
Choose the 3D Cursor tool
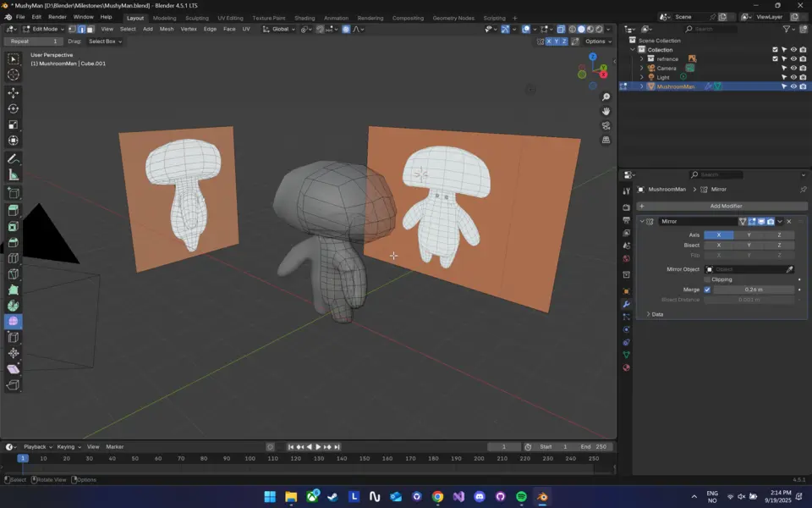coord(14,75)
